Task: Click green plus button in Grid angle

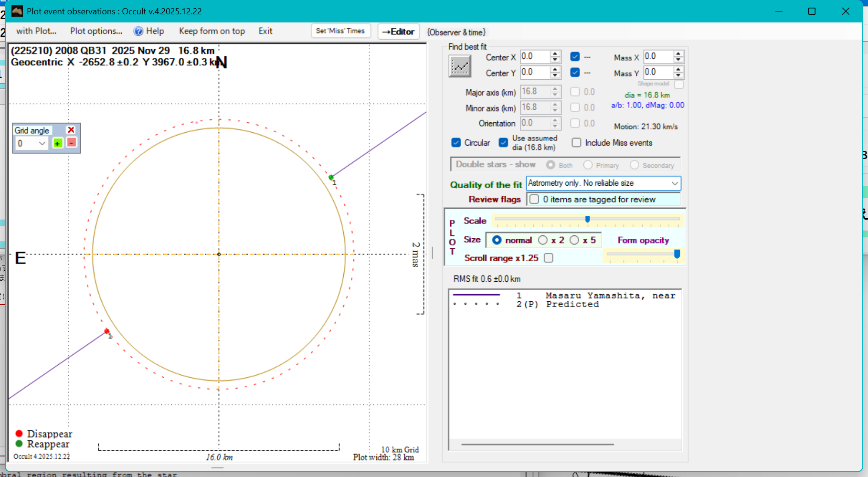Action: point(58,143)
